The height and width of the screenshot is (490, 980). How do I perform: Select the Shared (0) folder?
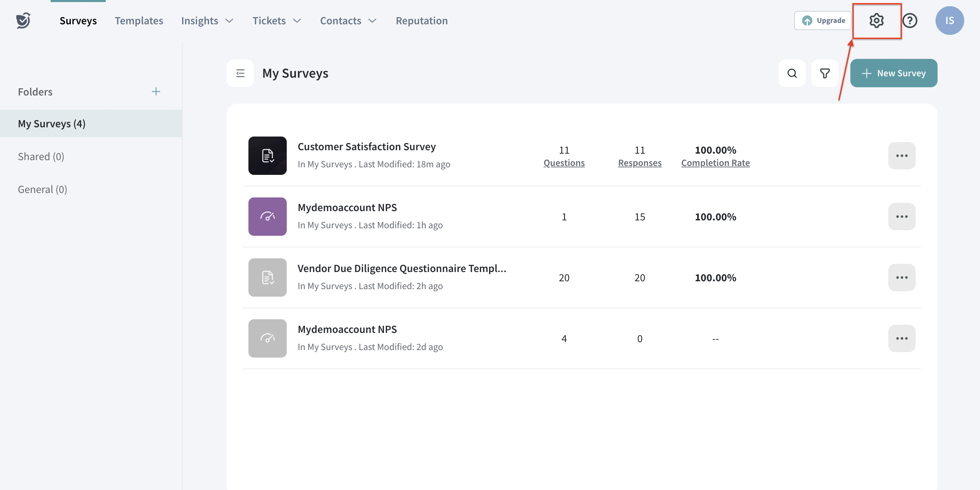coord(41,156)
